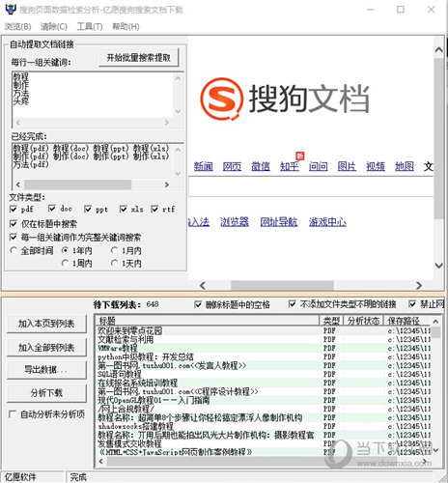Select row 欢迎来到零点花园
The width and height of the screenshot is (448, 483).
pos(264,330)
